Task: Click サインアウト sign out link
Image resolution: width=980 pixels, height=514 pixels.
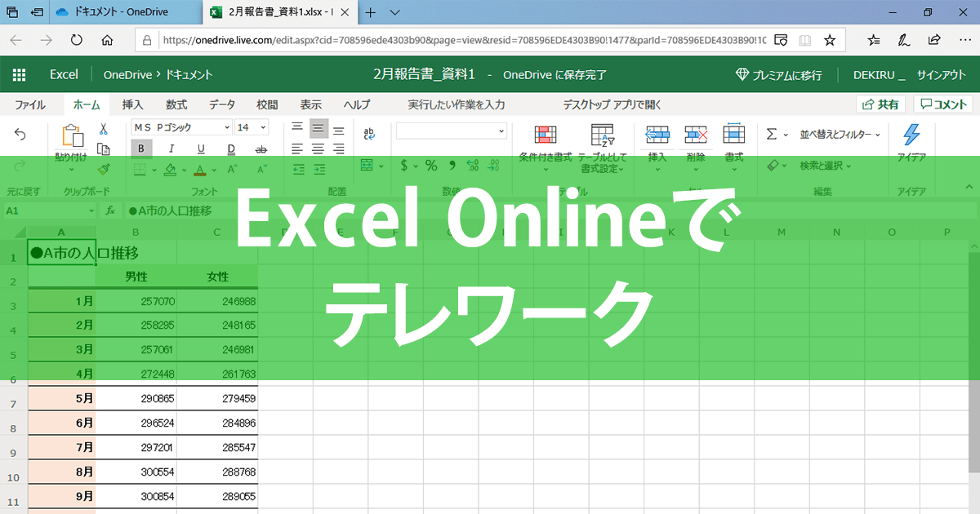Action: coord(941,74)
